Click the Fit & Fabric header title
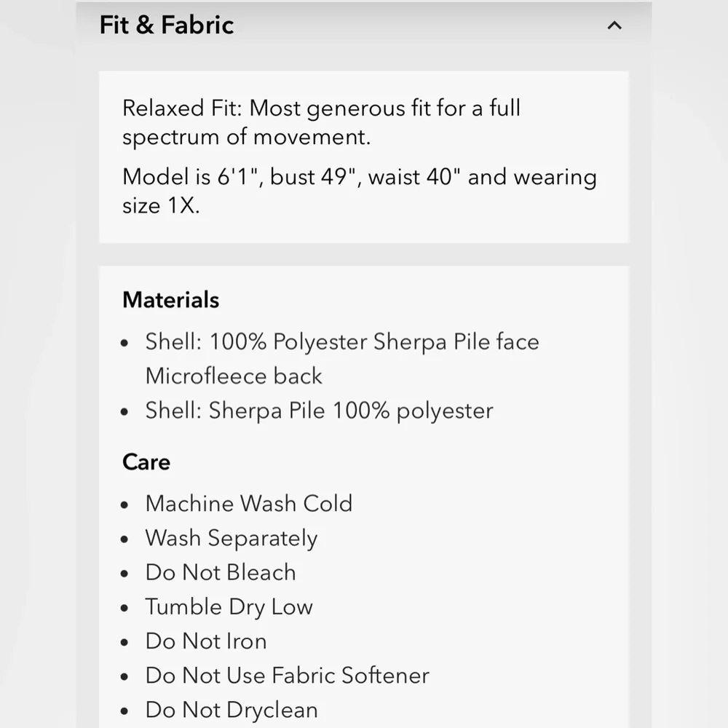Viewport: 728px width, 728px height. click(x=167, y=25)
